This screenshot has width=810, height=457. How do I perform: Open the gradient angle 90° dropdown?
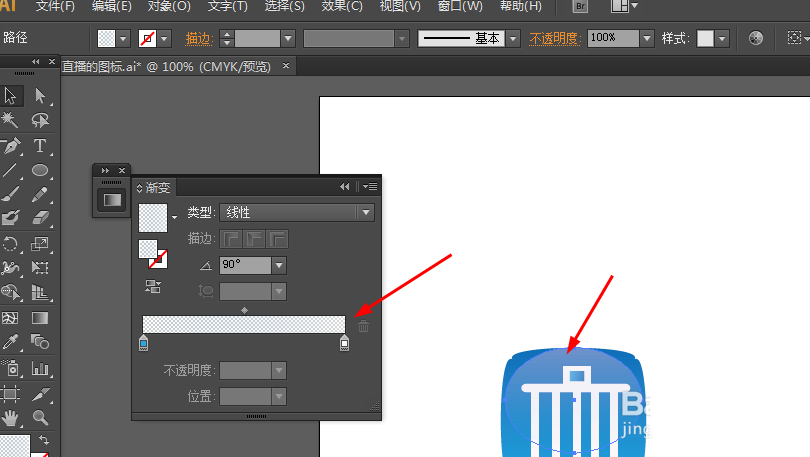coord(279,265)
